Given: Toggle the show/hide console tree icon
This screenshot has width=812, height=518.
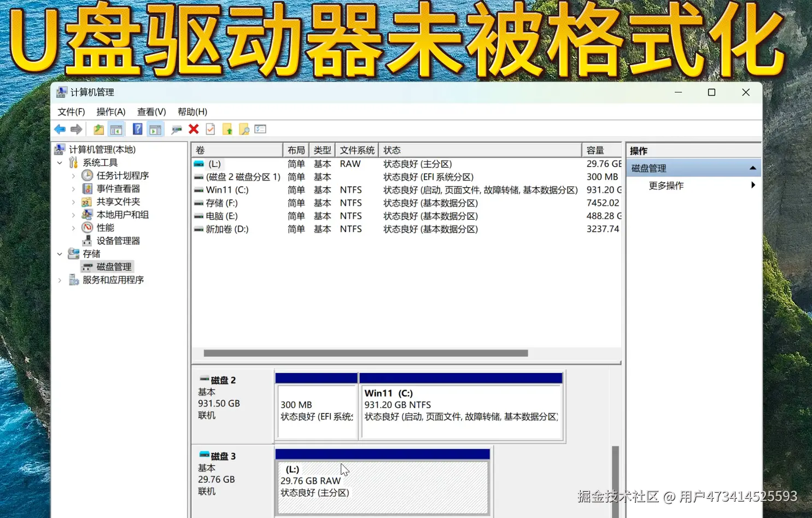Looking at the screenshot, I should pos(116,129).
